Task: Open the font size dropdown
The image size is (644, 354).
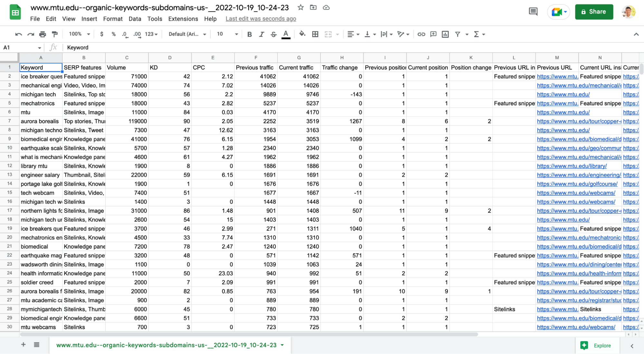Action: point(227,34)
